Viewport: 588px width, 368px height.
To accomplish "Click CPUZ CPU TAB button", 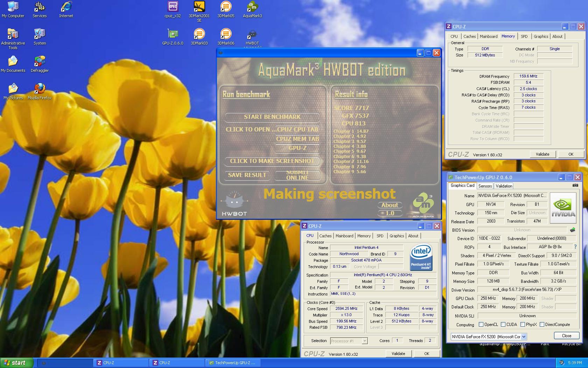I will pyautogui.click(x=297, y=129).
